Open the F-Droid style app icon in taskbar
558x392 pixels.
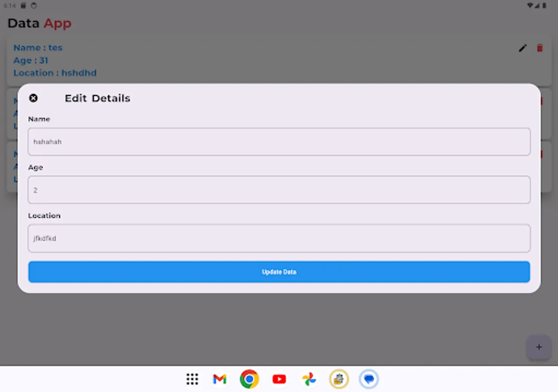(x=339, y=379)
